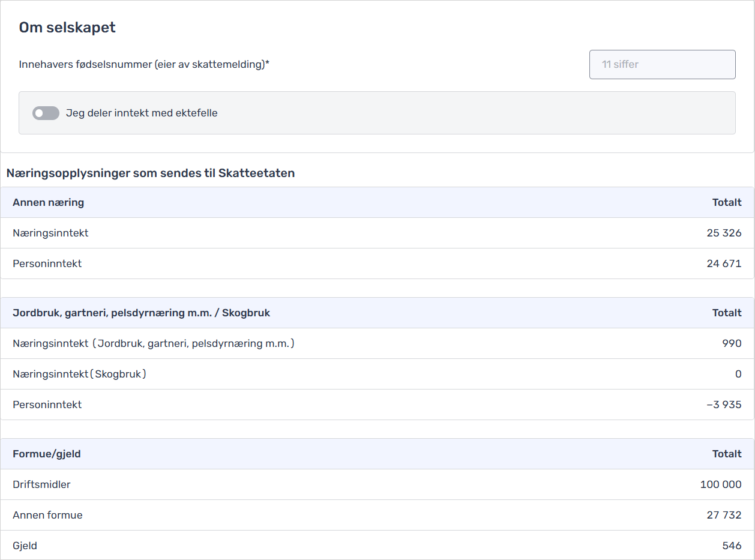The image size is (755, 560).
Task: Select the 'Annen næring' table header
Action: click(x=48, y=202)
